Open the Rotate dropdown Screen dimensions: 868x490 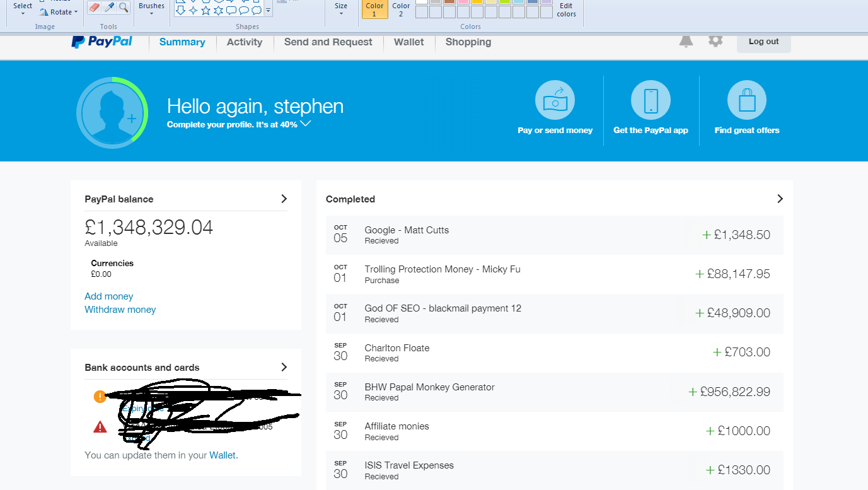(59, 12)
